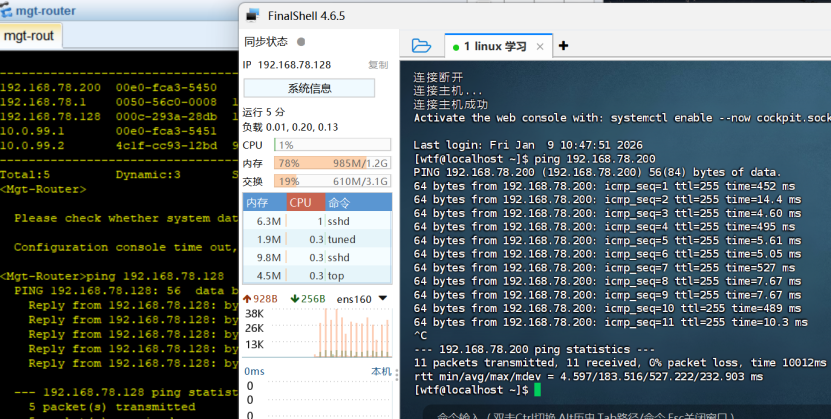Click the swap usage bar showing 19%

click(332, 181)
